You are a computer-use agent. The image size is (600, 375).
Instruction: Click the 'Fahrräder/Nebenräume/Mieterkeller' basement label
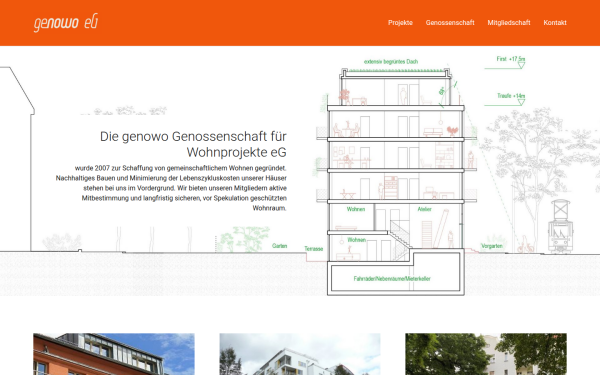tap(392, 279)
